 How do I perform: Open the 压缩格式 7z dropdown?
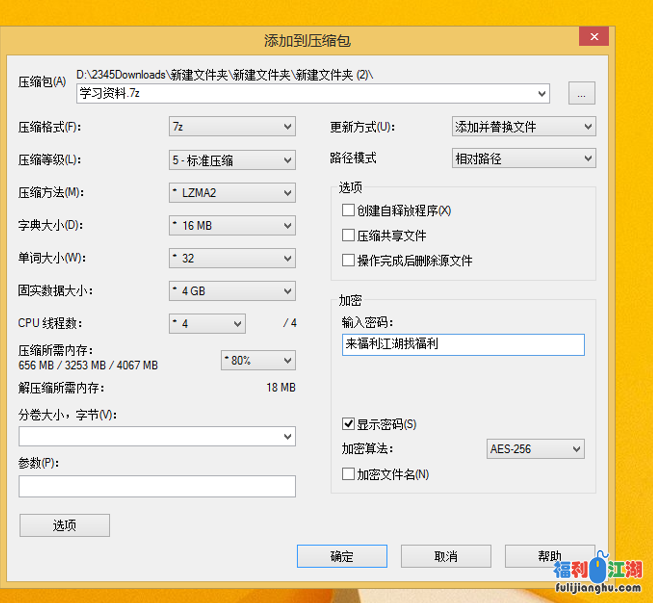coord(232,127)
